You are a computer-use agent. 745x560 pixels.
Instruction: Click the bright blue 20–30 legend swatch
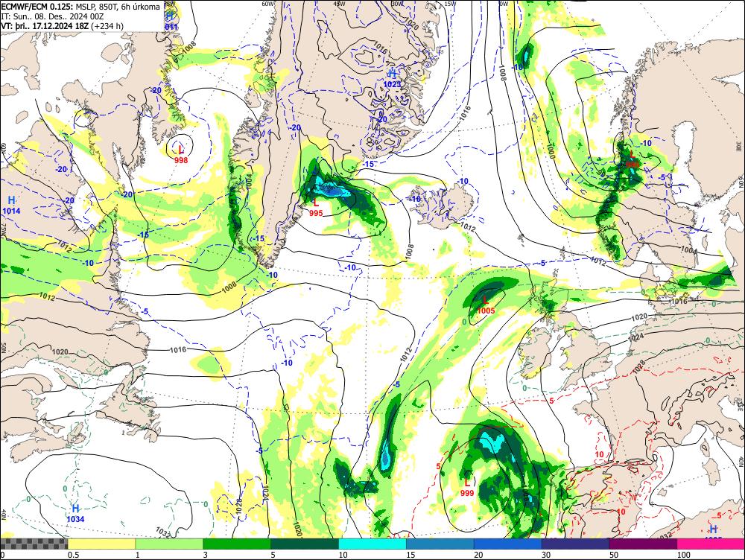tap(508, 544)
